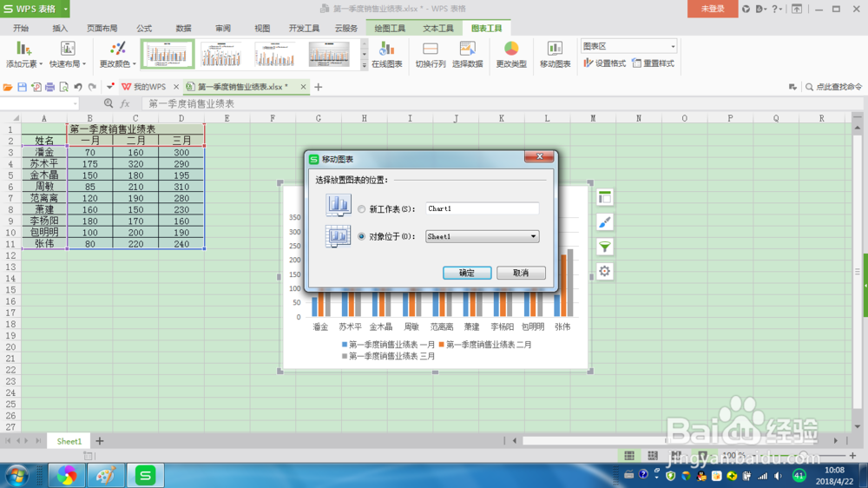Click the Chart1 name input field
This screenshot has height=488, width=868.
click(482, 208)
